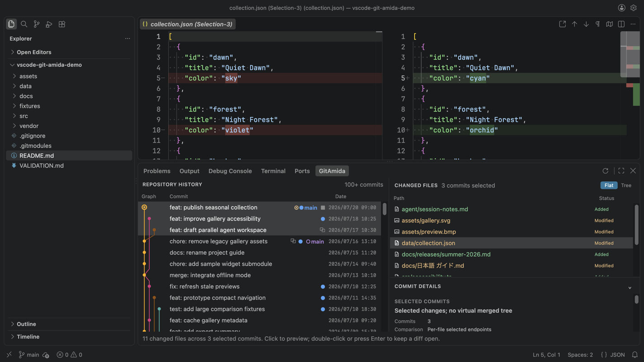
Task: Click the publish to cloud icon in status bar
Action: 46,355
